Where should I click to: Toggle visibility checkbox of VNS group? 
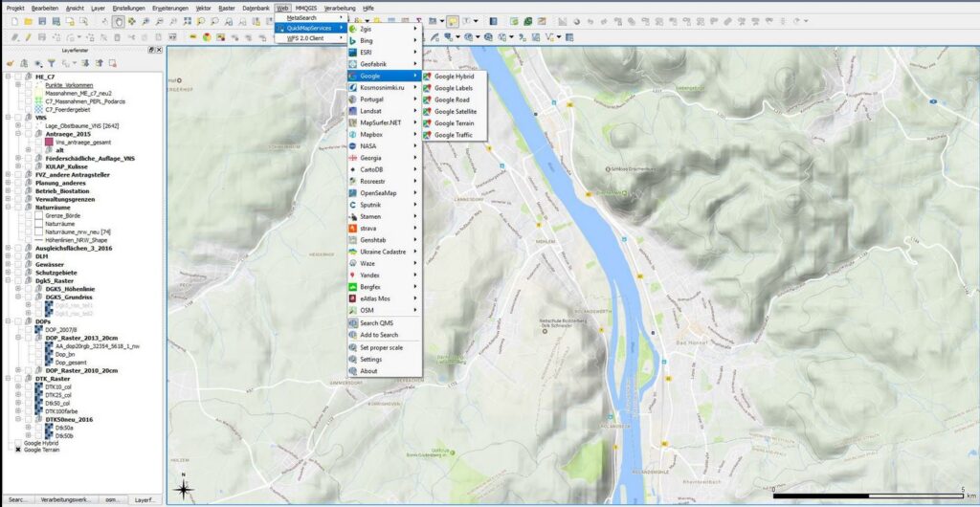click(18, 118)
